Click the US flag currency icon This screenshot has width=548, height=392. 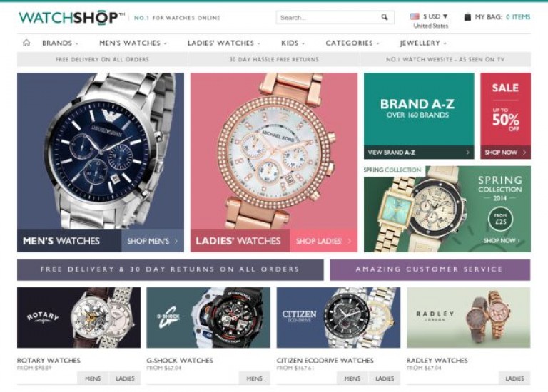point(415,16)
